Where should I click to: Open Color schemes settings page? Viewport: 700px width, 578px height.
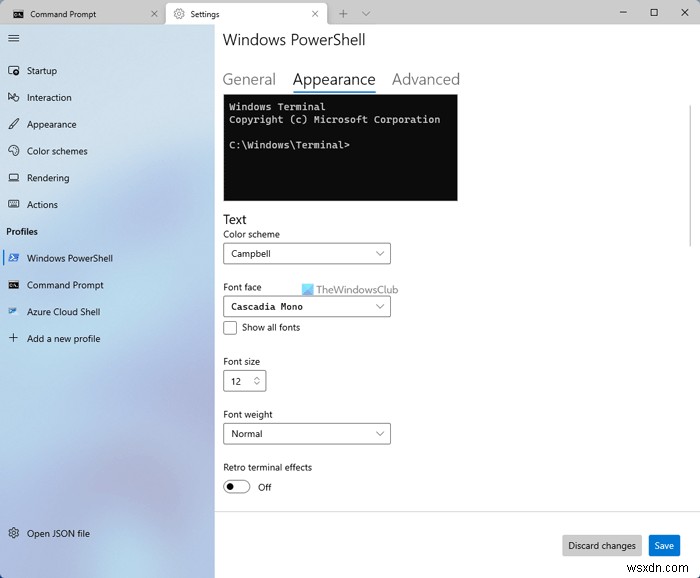tap(107, 151)
